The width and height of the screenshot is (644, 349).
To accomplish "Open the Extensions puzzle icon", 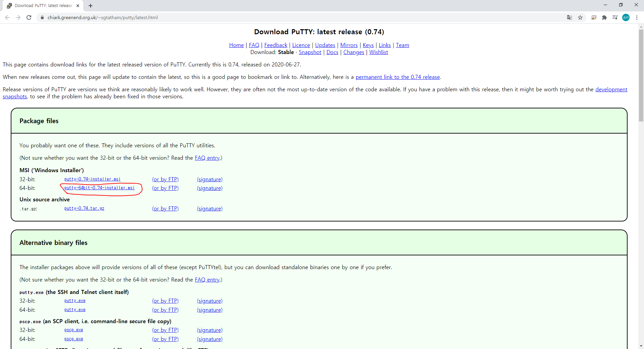I will tap(604, 17).
